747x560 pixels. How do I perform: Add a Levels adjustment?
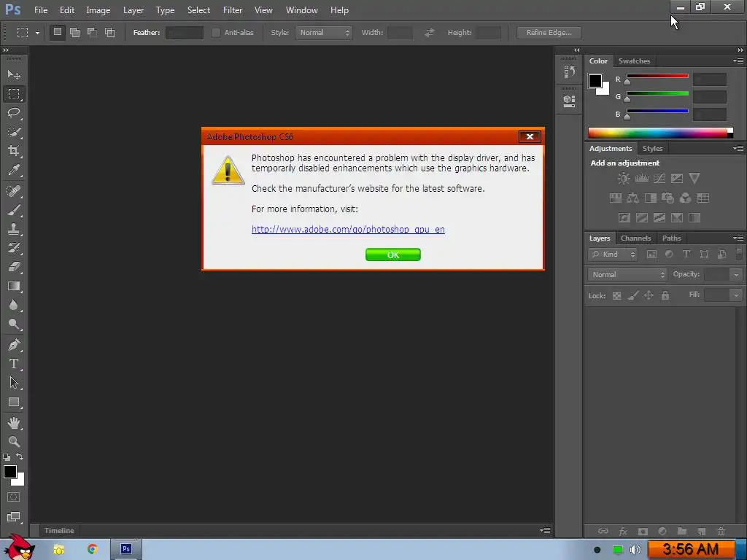(642, 179)
